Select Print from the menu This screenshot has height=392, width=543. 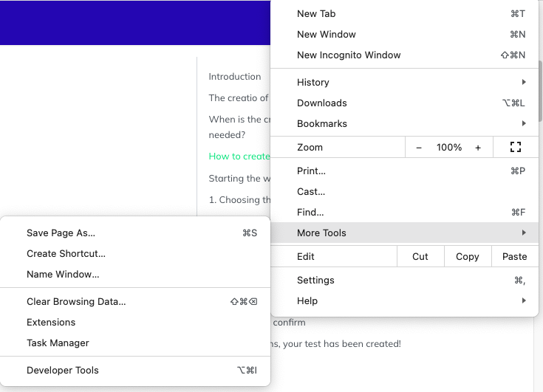[311, 171]
